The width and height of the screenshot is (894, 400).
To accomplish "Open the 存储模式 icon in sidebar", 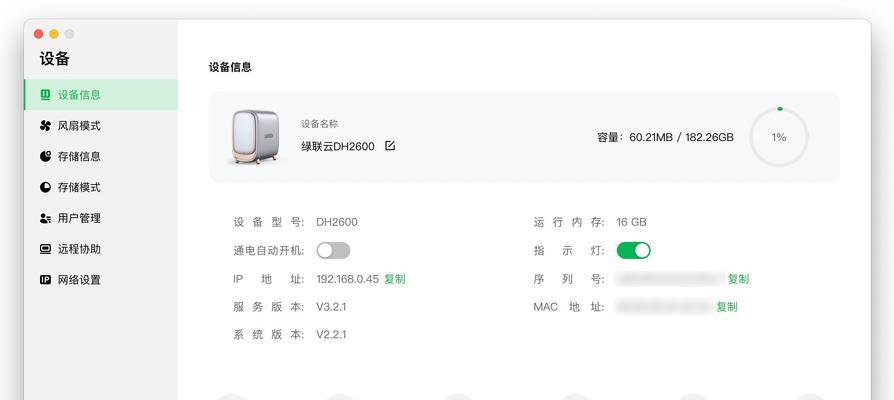I will 45,187.
